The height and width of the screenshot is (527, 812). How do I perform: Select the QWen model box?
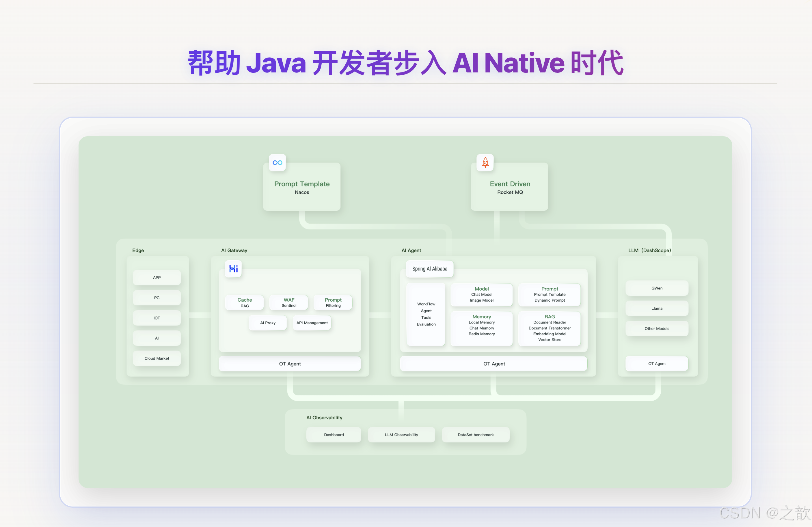point(657,288)
